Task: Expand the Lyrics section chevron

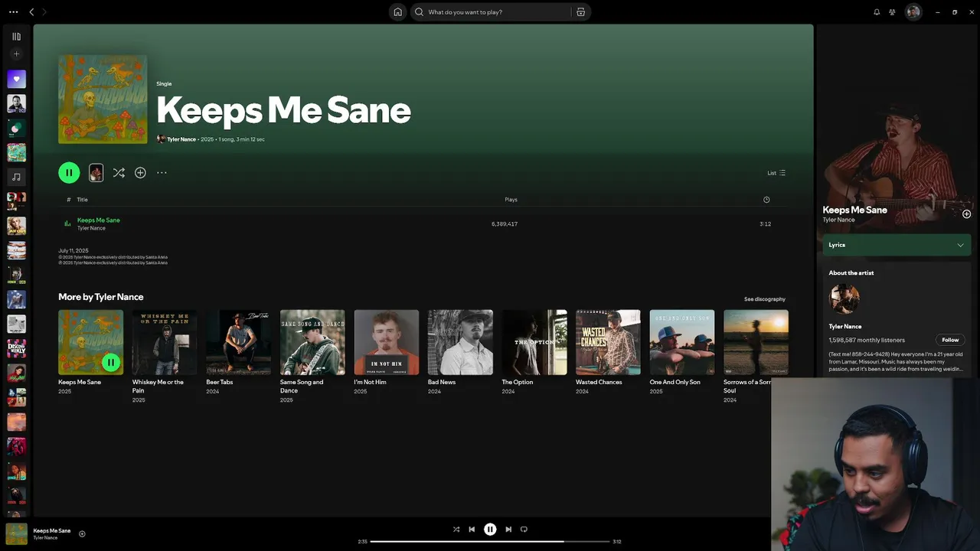Action: 960,245
